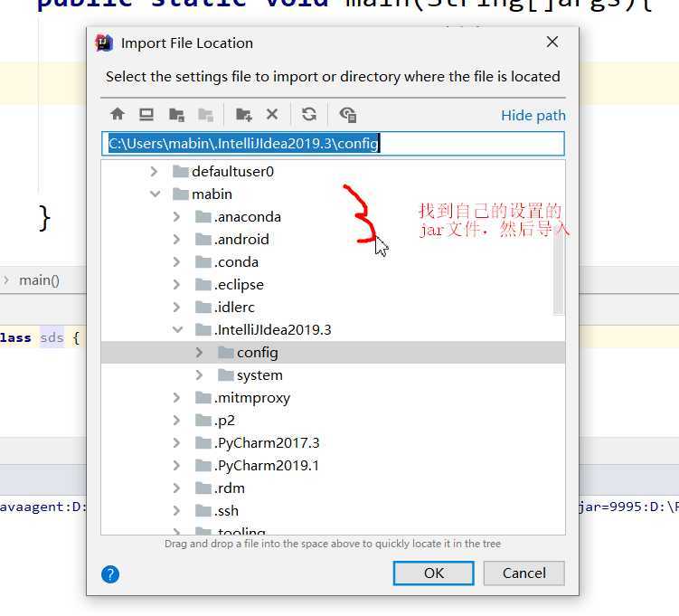Expand the .PyCharm2017.3 folder
Screen dimensions: 679x616
coord(176,442)
